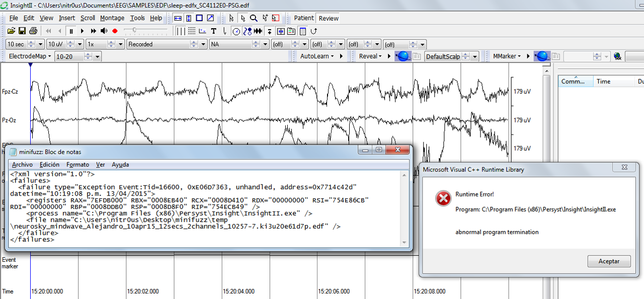This screenshot has width=644, height=299.
Task: Click the diagonal arrow expand icon
Action: coord(210,18)
